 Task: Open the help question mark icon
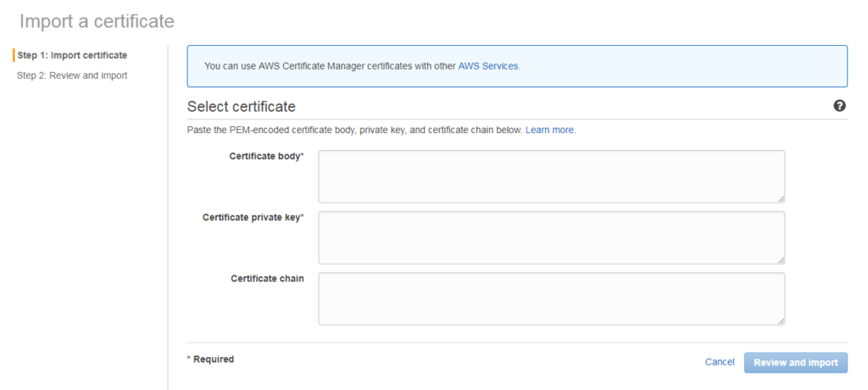839,106
